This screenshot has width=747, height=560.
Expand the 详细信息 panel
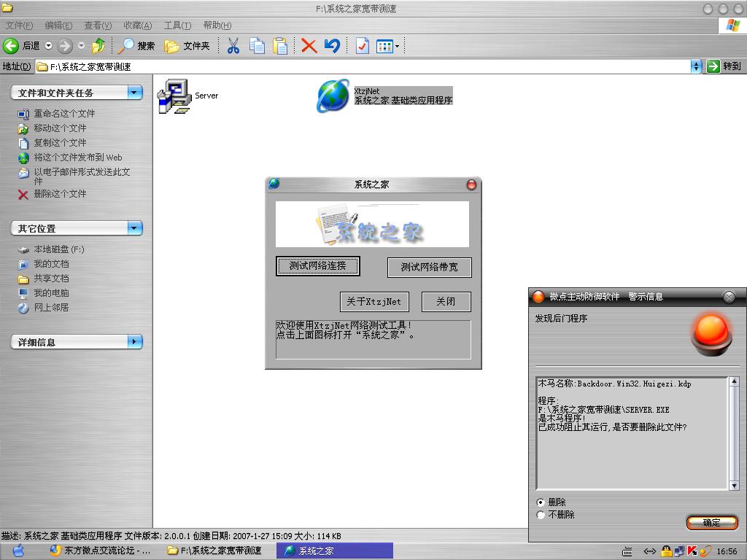pos(134,342)
